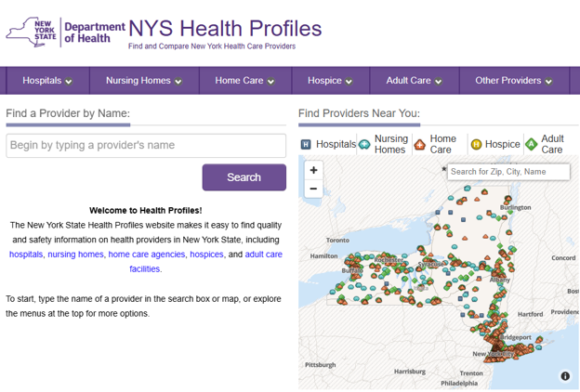Click the New York State Department of Health logo
Image resolution: width=580 pixels, height=392 pixels.
point(65,33)
